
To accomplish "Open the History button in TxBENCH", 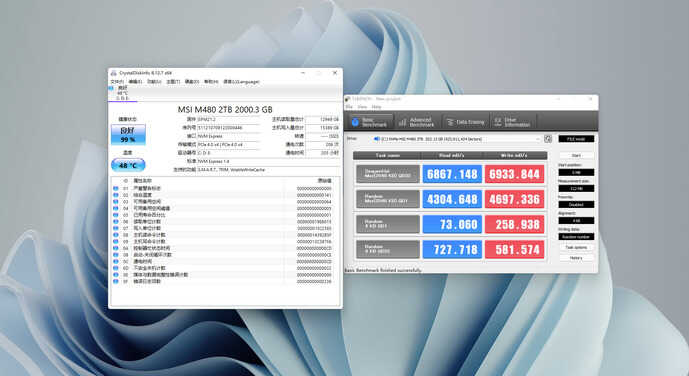I will (576, 258).
